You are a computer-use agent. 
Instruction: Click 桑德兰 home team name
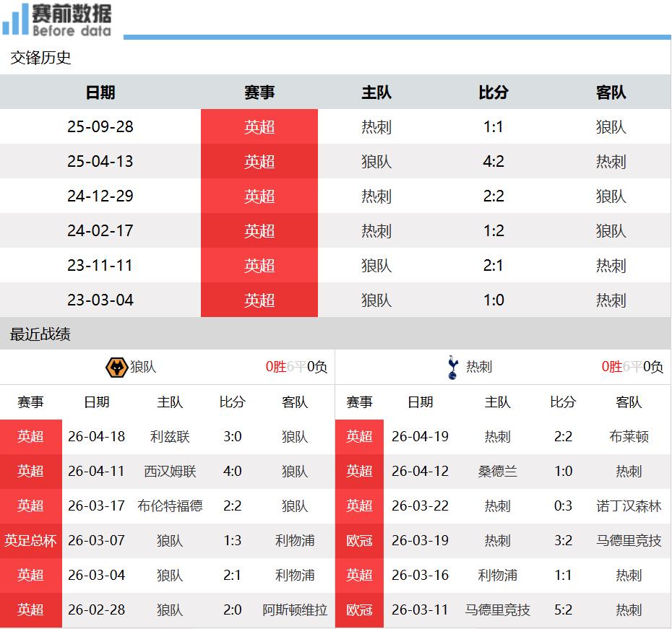(498, 471)
